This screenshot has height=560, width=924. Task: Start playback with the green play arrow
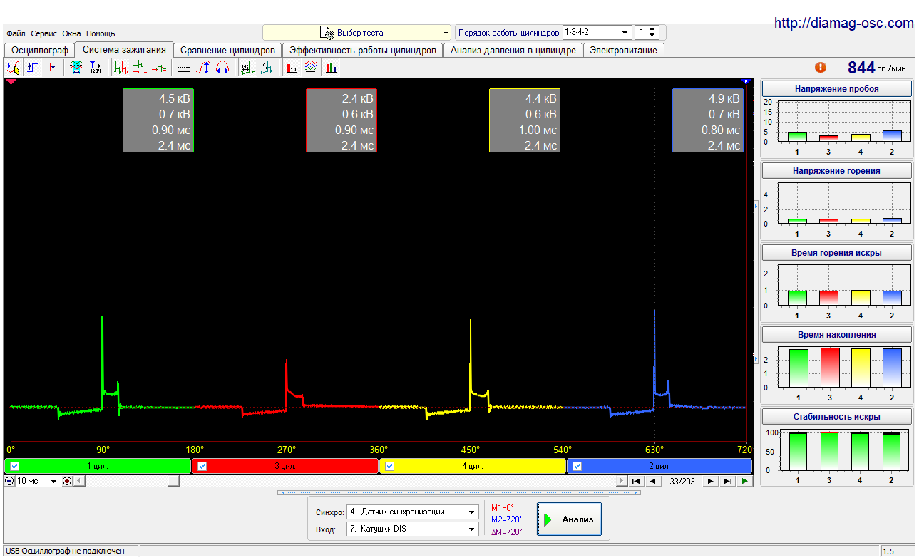(744, 481)
